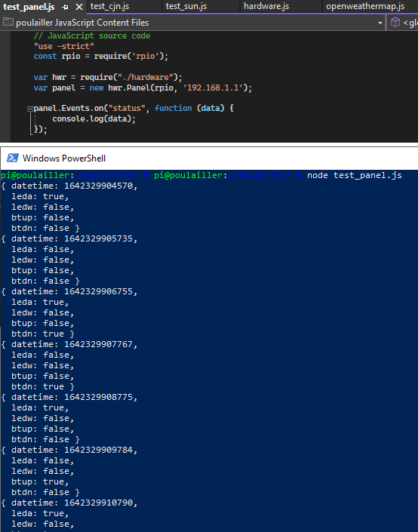This screenshot has width=418, height=532.
Task: Click the node test_panel.js command text
Action: coord(354,175)
